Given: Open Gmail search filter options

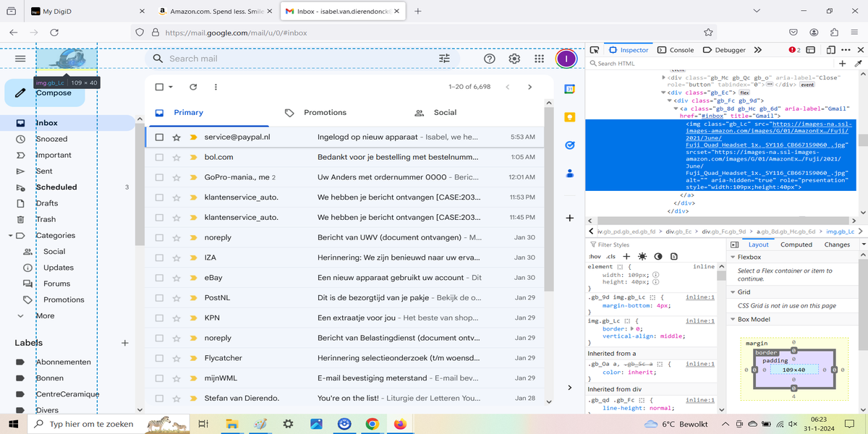Looking at the screenshot, I should (444, 59).
